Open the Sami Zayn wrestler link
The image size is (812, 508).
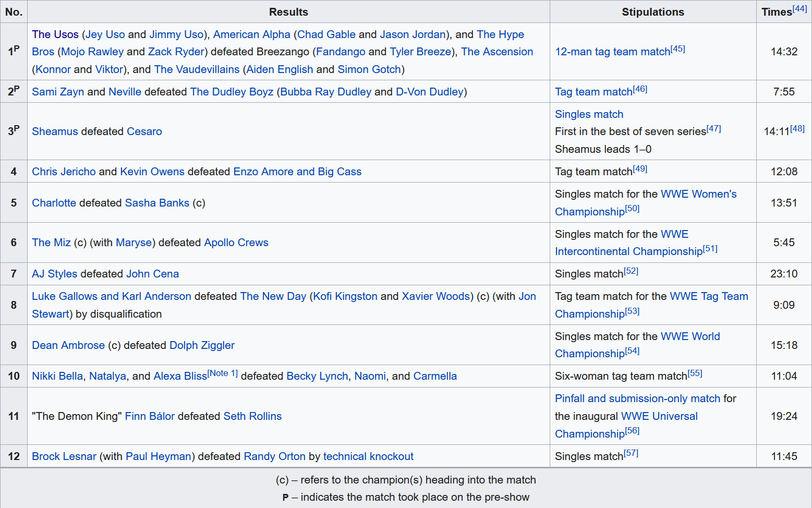pos(57,92)
